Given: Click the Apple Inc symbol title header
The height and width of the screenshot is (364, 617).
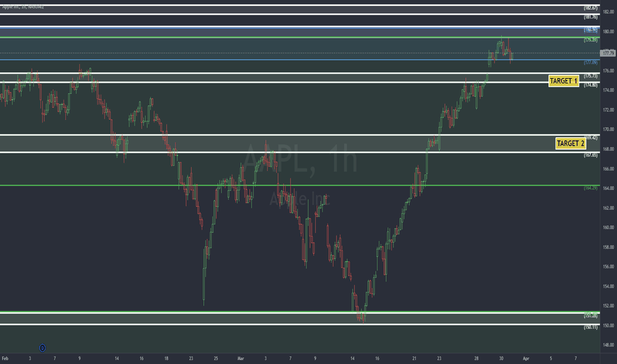Looking at the screenshot, I should [23, 7].
